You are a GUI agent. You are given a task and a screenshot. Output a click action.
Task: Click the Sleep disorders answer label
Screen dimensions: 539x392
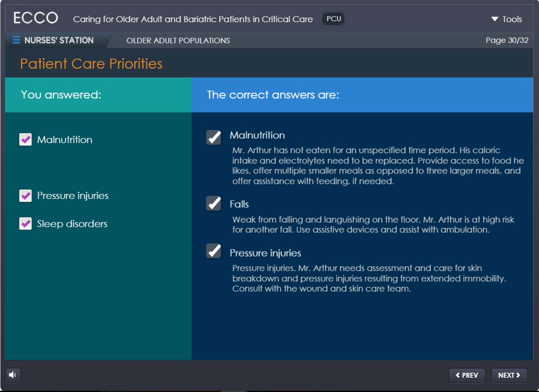pyautogui.click(x=72, y=224)
